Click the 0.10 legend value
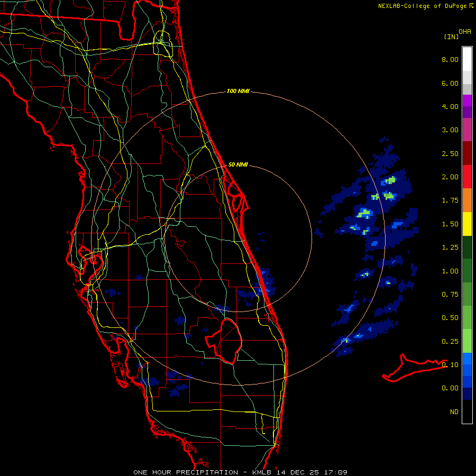Screen dimensions: 476x476 point(450,365)
